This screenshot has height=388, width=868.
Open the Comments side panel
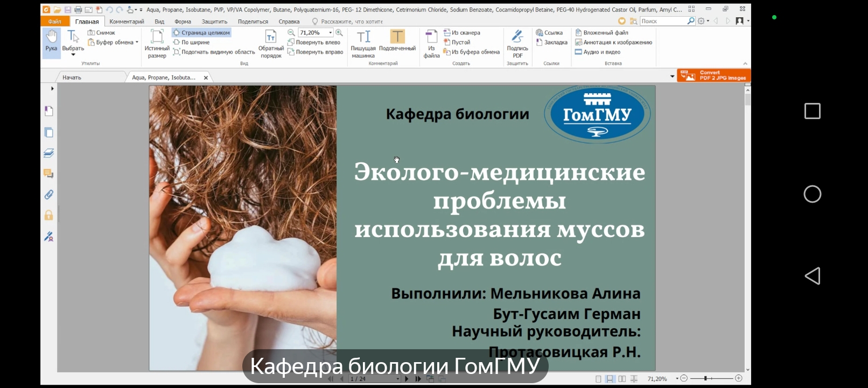(48, 174)
